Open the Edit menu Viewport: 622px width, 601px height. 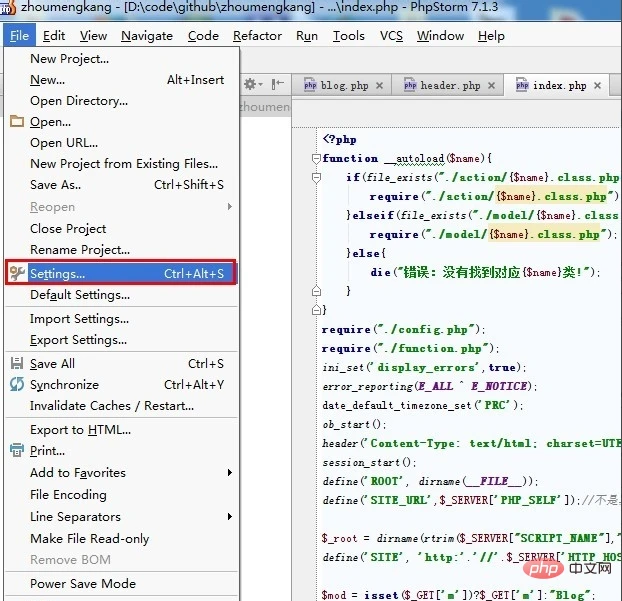(x=54, y=36)
